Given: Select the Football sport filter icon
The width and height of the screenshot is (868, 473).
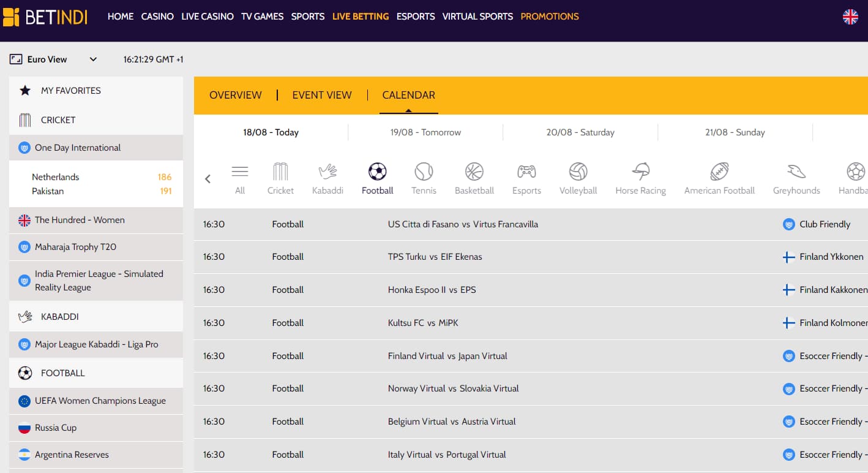Looking at the screenshot, I should coord(378,172).
